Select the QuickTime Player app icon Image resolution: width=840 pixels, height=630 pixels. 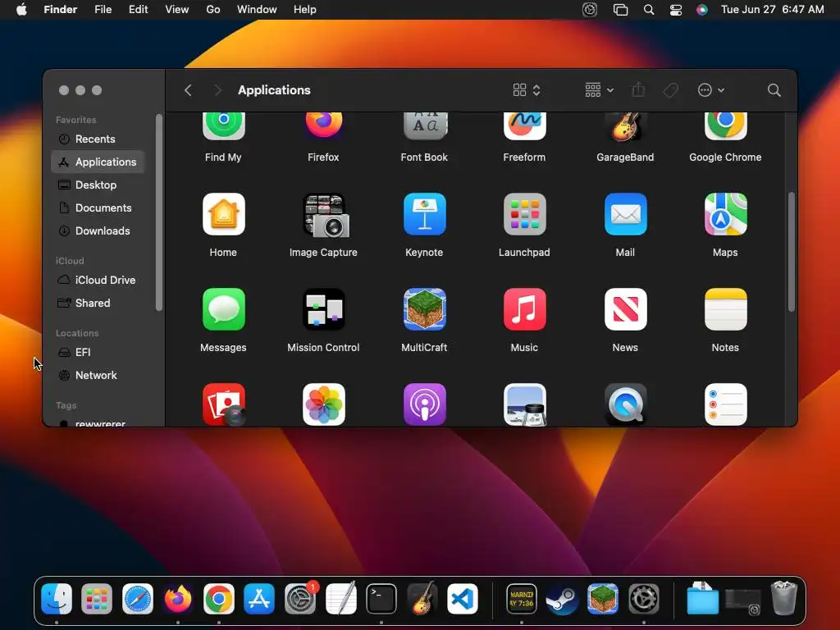coord(625,404)
